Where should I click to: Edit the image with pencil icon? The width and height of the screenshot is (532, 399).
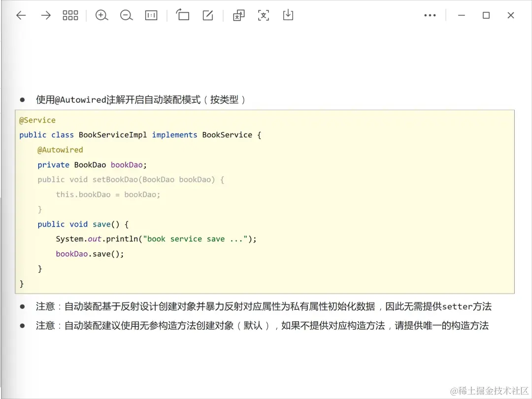coord(208,15)
